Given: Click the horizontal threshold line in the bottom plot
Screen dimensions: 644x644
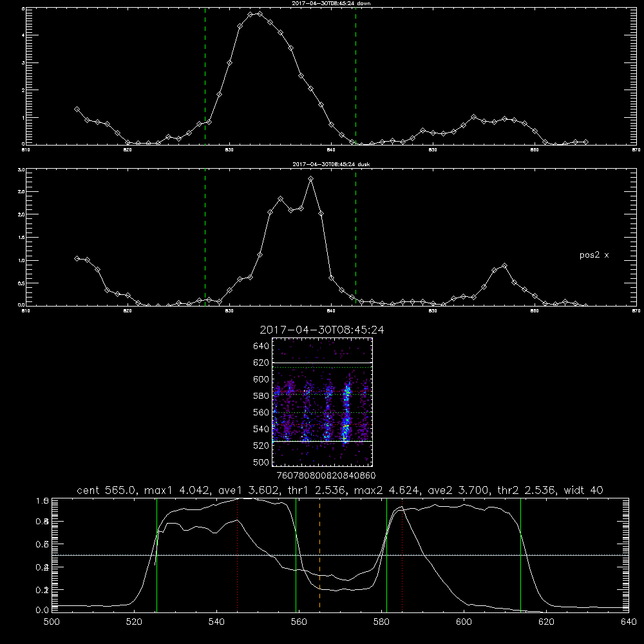Looking at the screenshot, I should pyautogui.click(x=340, y=555).
